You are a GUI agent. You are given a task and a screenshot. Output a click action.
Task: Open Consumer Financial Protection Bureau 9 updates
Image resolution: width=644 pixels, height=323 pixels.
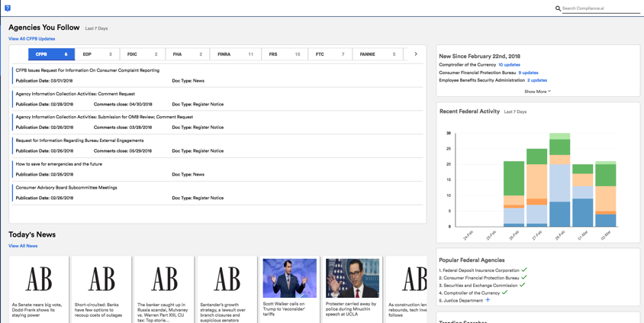tap(528, 73)
